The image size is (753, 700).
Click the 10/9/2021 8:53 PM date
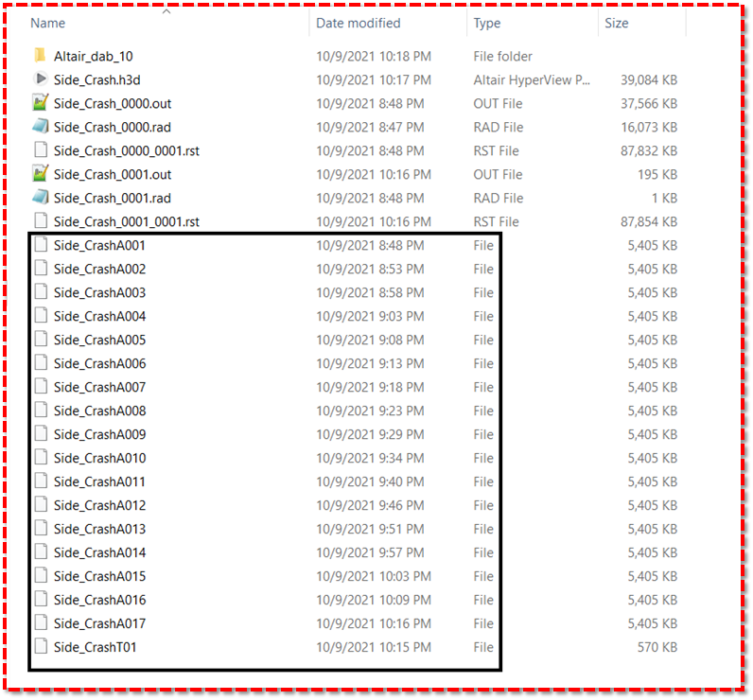[x=370, y=269]
